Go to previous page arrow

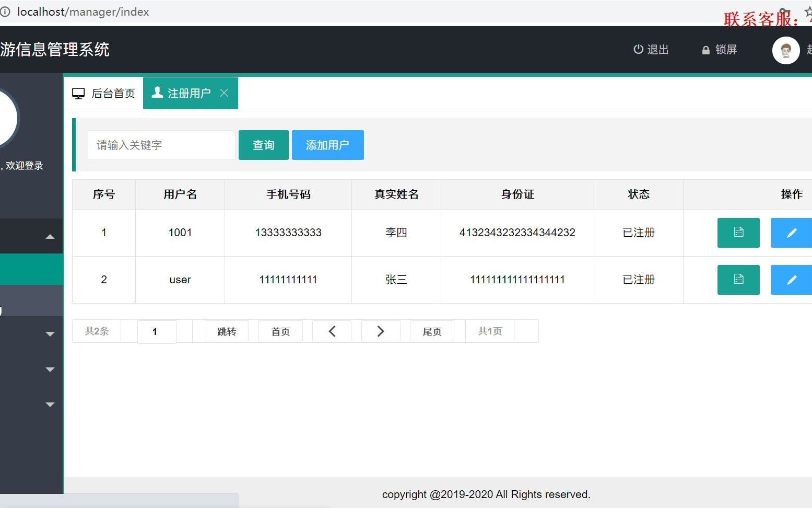click(332, 331)
